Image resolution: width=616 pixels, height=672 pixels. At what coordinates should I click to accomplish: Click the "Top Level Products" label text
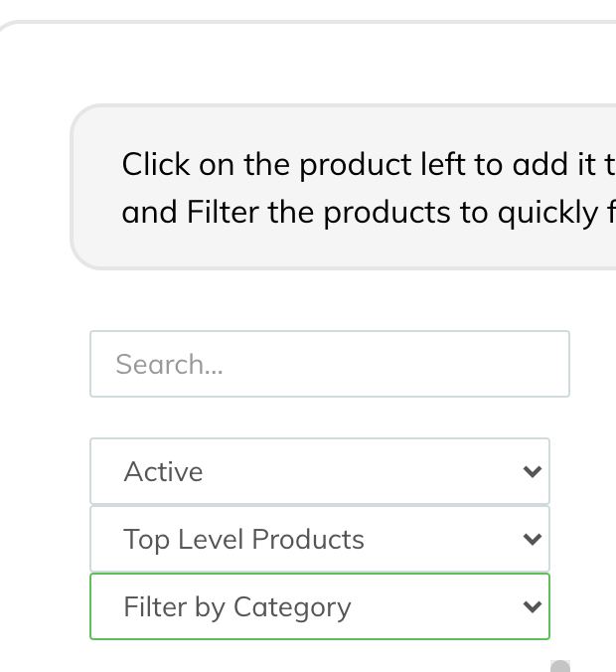click(x=243, y=539)
